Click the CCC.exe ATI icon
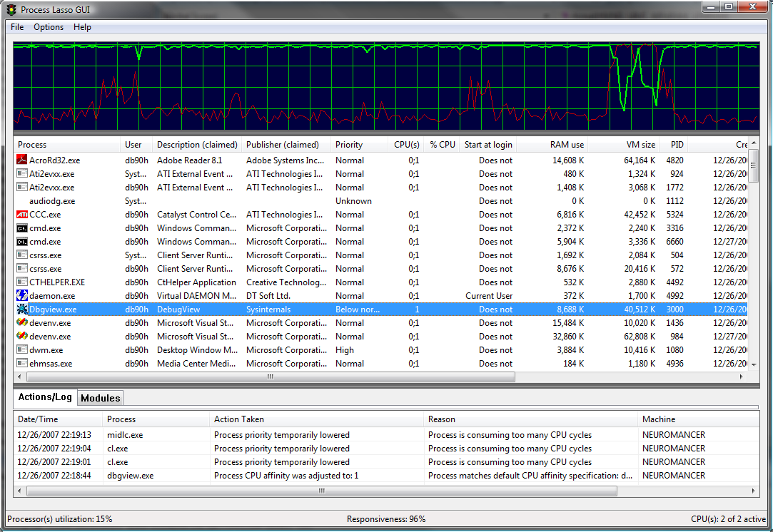773x532 pixels. click(x=21, y=214)
